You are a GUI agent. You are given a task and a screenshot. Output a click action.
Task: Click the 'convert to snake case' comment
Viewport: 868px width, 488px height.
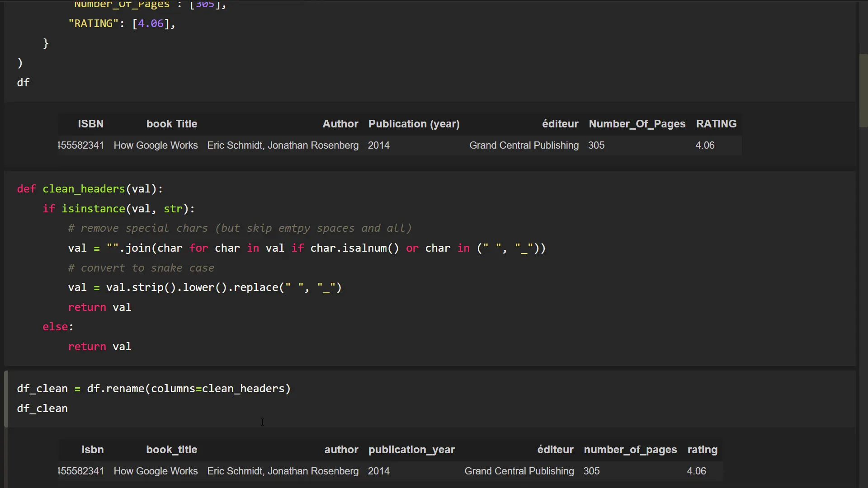pyautogui.click(x=141, y=268)
